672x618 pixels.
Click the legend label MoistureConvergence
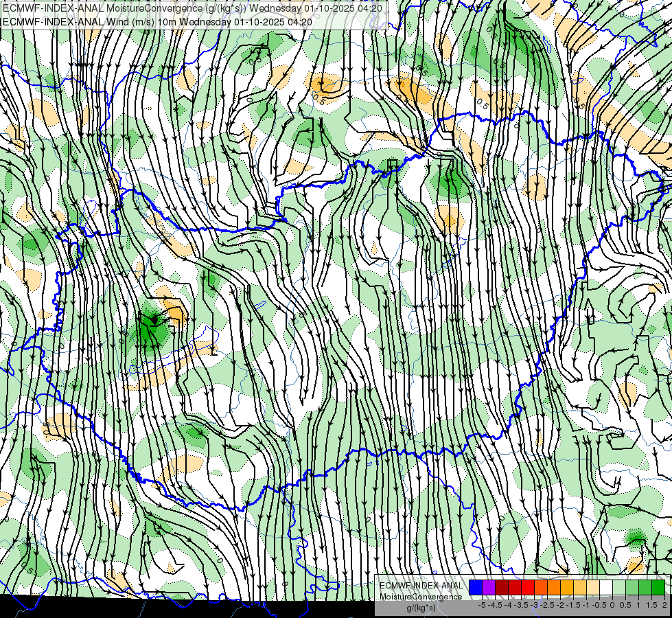[x=421, y=597]
